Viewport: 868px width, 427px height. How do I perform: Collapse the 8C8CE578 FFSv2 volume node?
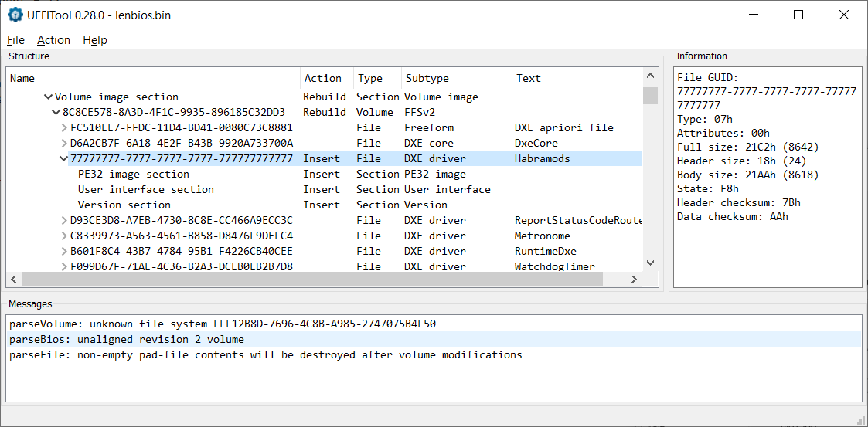tap(56, 113)
